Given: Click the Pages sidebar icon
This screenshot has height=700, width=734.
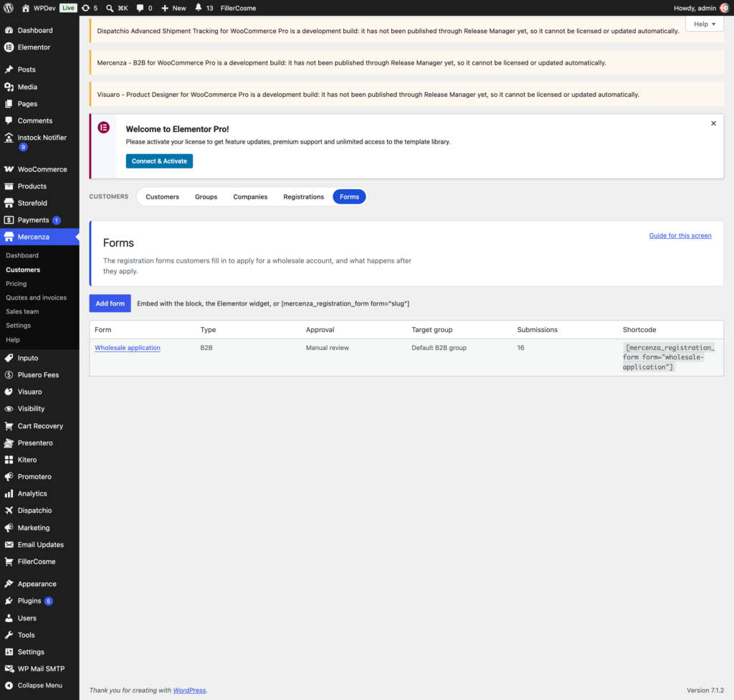Looking at the screenshot, I should pos(9,103).
